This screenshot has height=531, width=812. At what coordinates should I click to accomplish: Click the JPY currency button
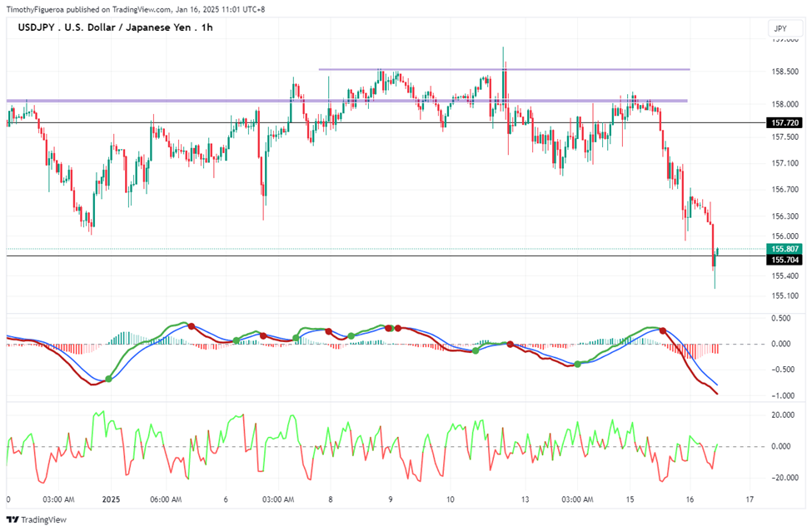[785, 29]
